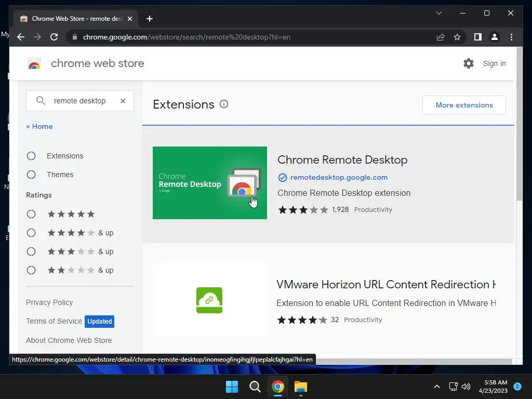
Task: Click Chrome Remote Desktop's star rating
Action: tap(303, 210)
